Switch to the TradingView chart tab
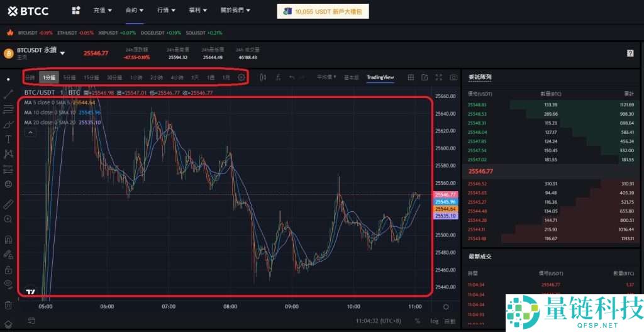The image size is (644, 332). click(x=380, y=77)
